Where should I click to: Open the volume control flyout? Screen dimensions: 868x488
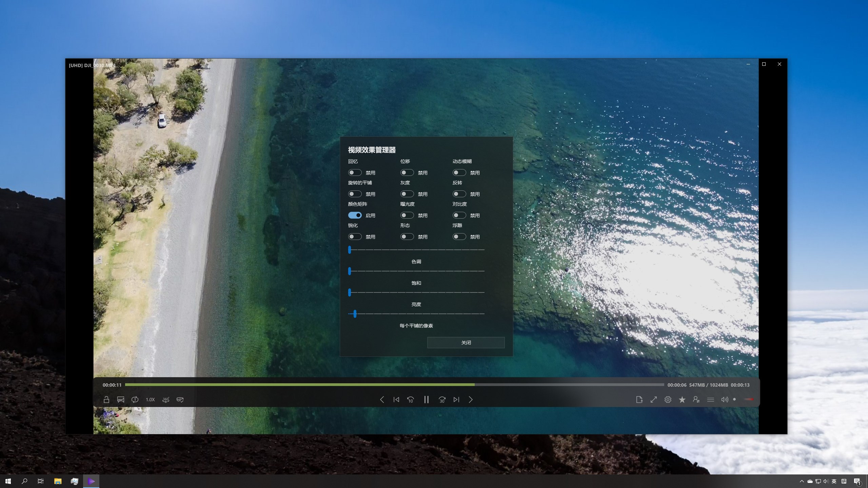tap(725, 400)
